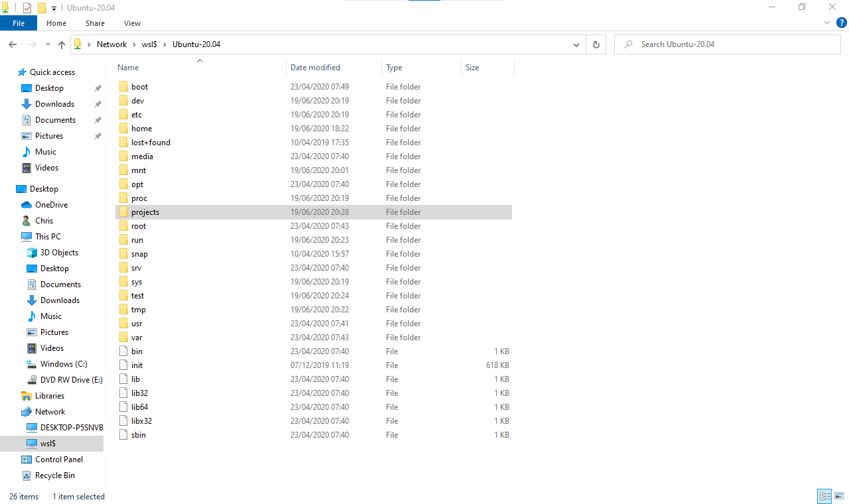
Task: Select Quick access in navigation pane
Action: click(52, 72)
